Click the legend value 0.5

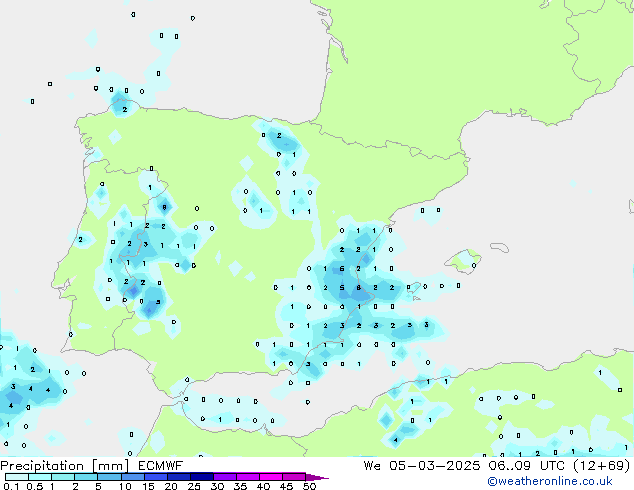(x=35, y=486)
